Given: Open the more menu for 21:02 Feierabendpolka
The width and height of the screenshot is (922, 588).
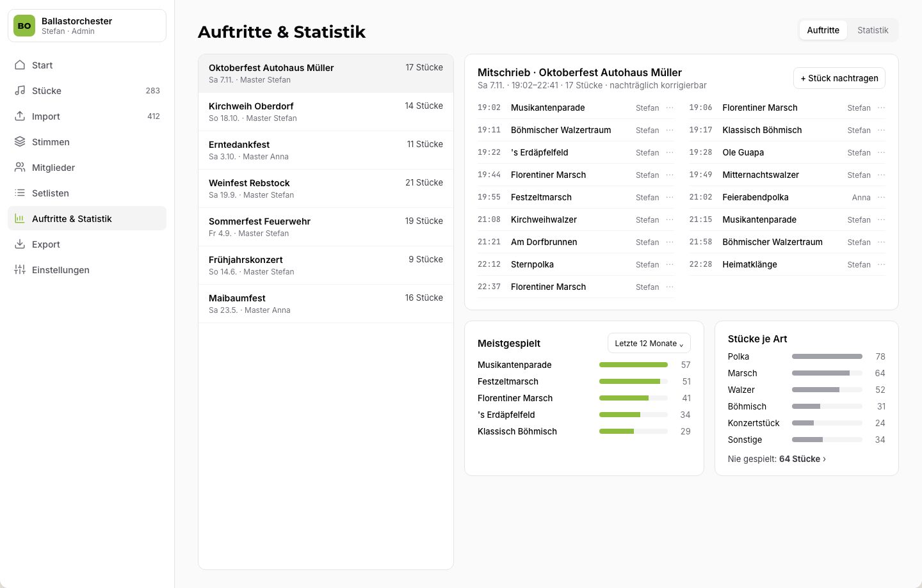Looking at the screenshot, I should pyautogui.click(x=881, y=197).
